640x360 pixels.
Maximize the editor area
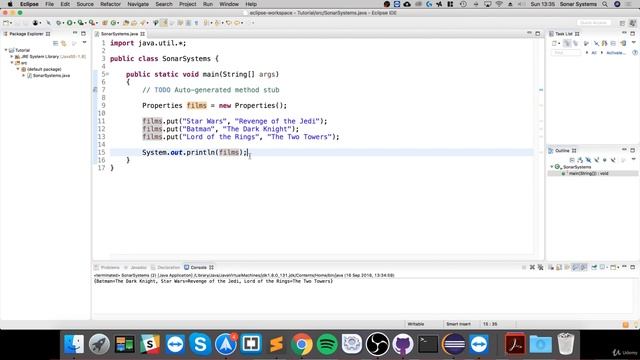pyautogui.click(x=538, y=33)
